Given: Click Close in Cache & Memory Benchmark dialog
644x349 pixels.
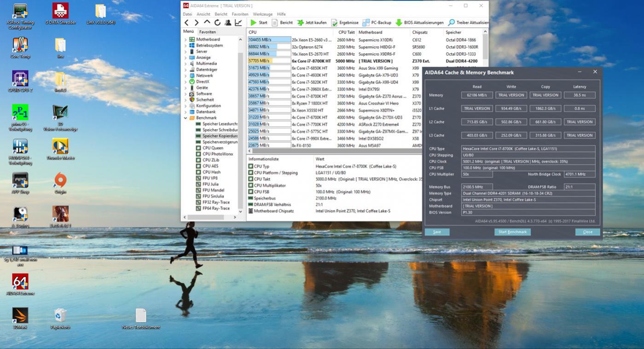Looking at the screenshot, I should point(587,232).
